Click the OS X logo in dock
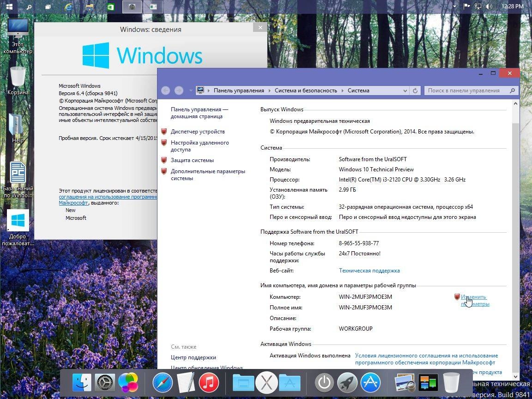Viewport: 532px width, 399px height. point(266,383)
